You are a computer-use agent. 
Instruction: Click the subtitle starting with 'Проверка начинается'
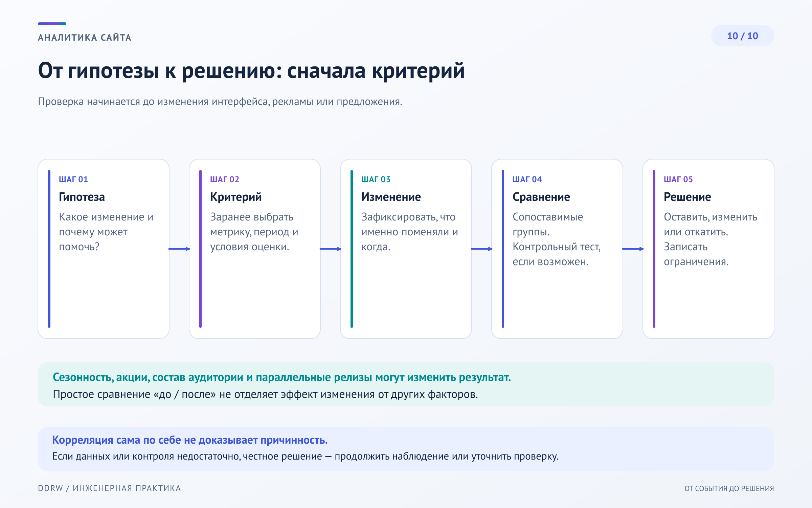click(x=220, y=102)
